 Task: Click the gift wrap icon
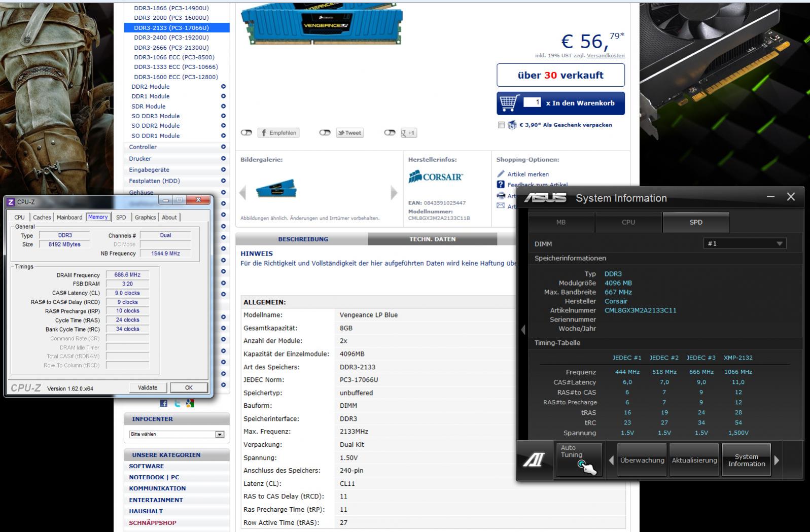click(x=512, y=125)
